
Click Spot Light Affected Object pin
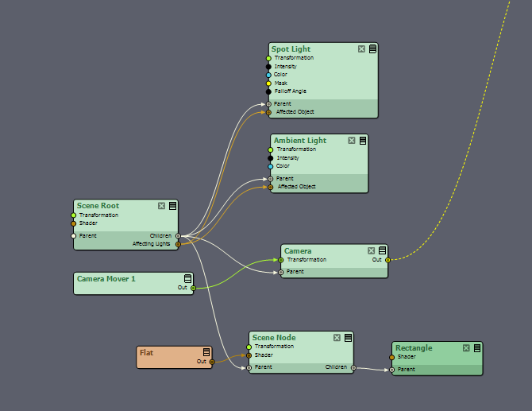[268, 112]
